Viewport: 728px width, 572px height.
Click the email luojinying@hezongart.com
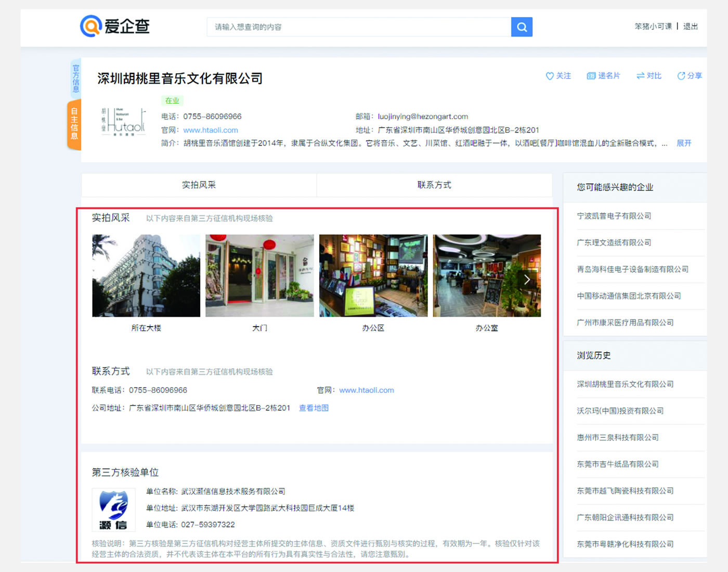pyautogui.click(x=423, y=116)
